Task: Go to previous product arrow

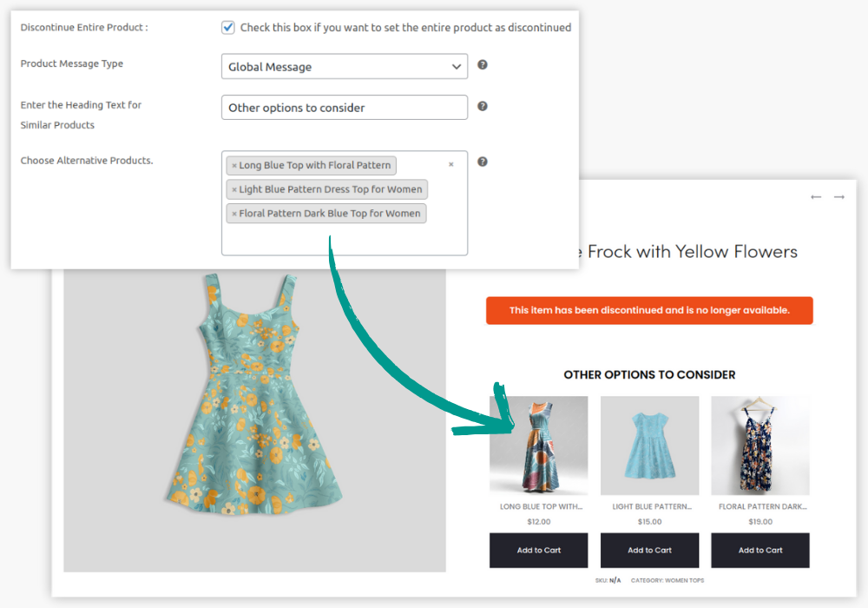Action: click(816, 197)
